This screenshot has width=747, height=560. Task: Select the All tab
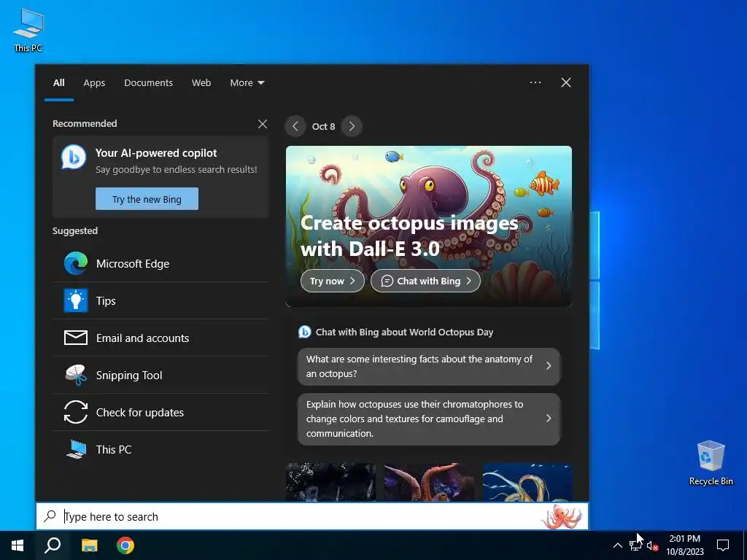[x=58, y=83]
